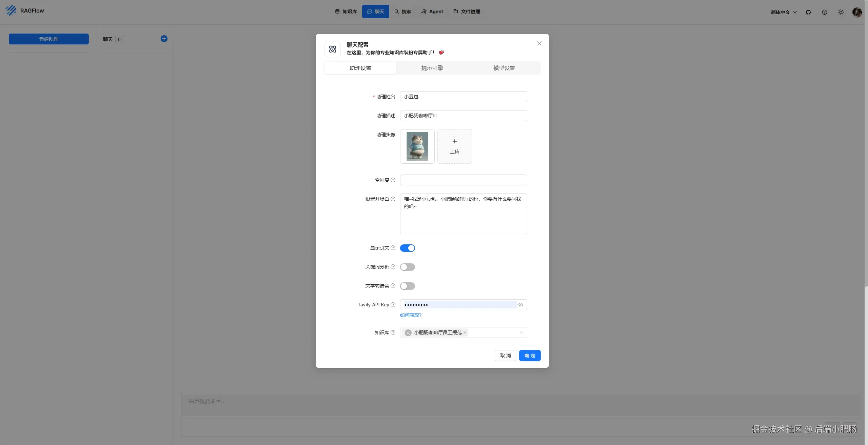The height and width of the screenshot is (445, 868).
Task: Click help icon beside 设置开场白 label
Action: click(393, 199)
